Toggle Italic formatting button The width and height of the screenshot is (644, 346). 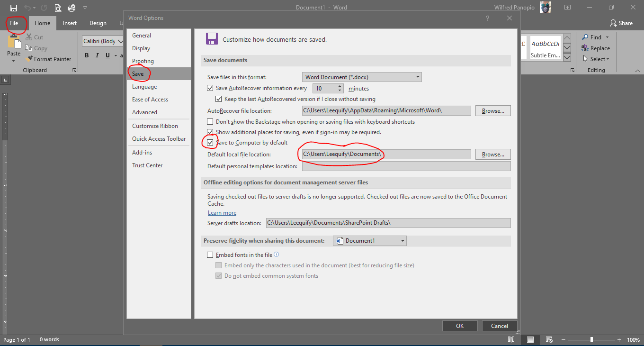tap(97, 55)
